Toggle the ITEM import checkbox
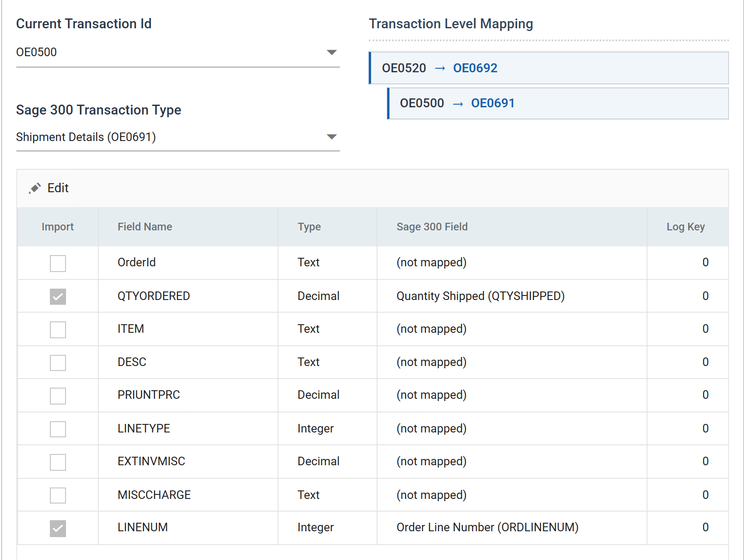The width and height of the screenshot is (744, 560). [58, 330]
